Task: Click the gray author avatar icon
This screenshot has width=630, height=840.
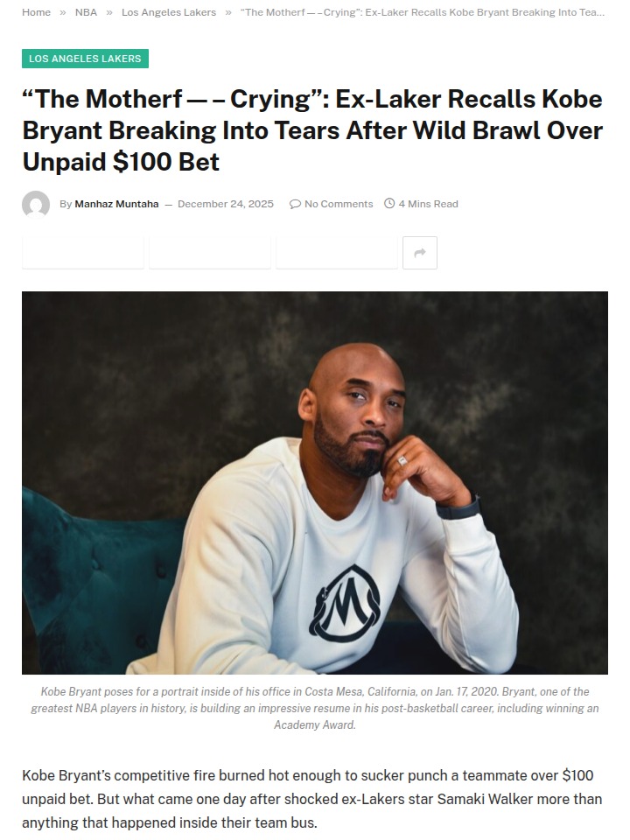Action: (x=36, y=204)
